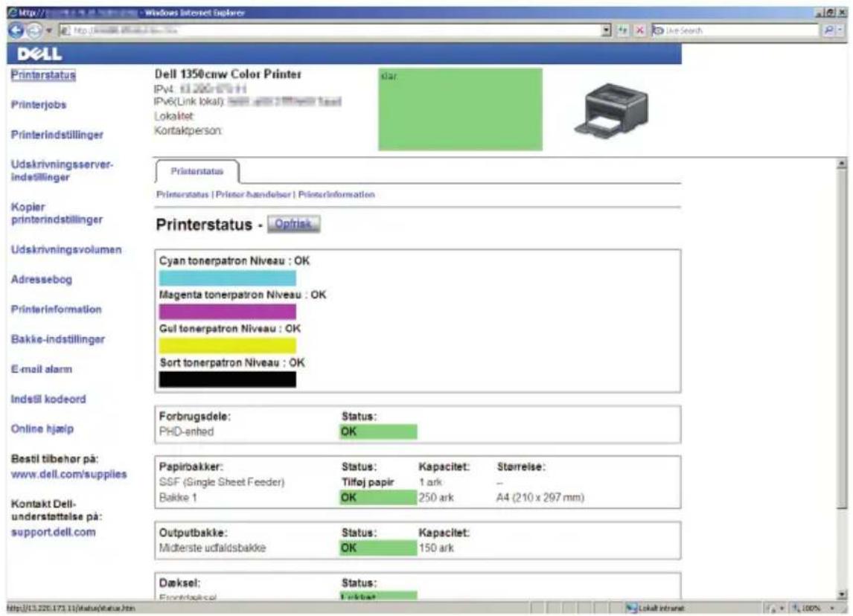Click the PHD-enhed OK status

click(x=378, y=431)
